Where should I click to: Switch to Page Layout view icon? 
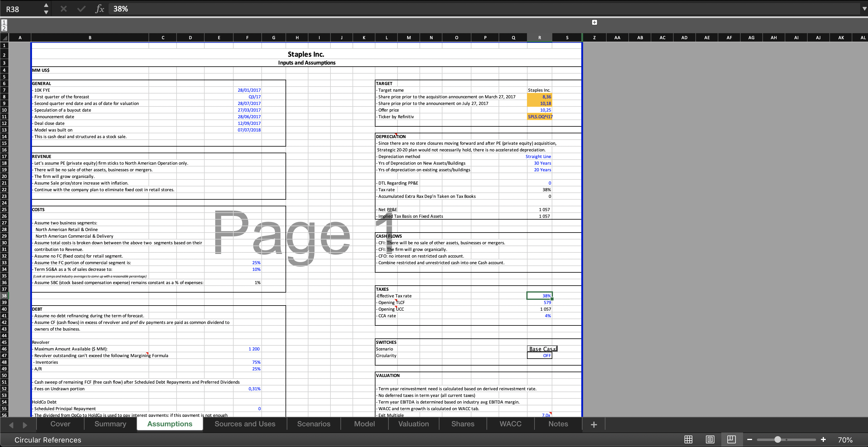(710, 439)
